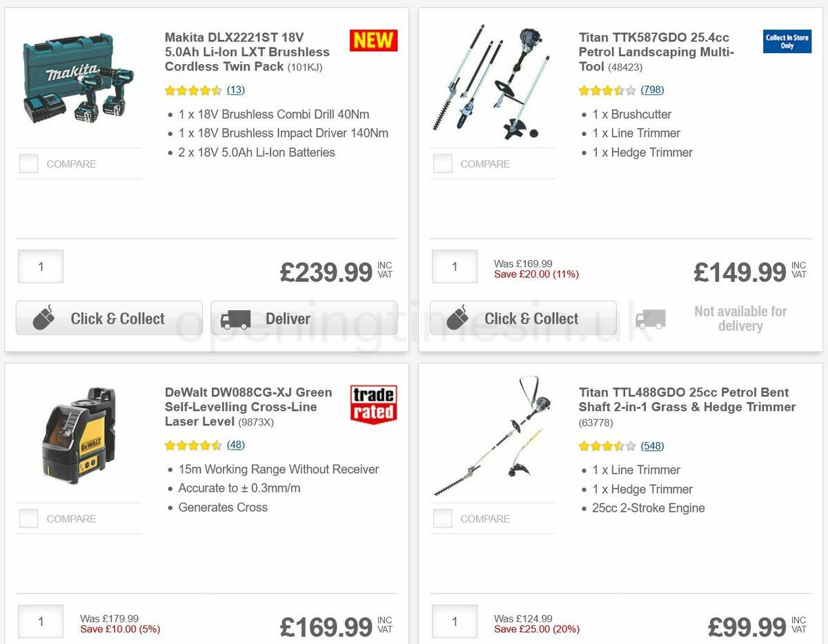Enable the Compare checkbox for Makita twin pack

28,163
